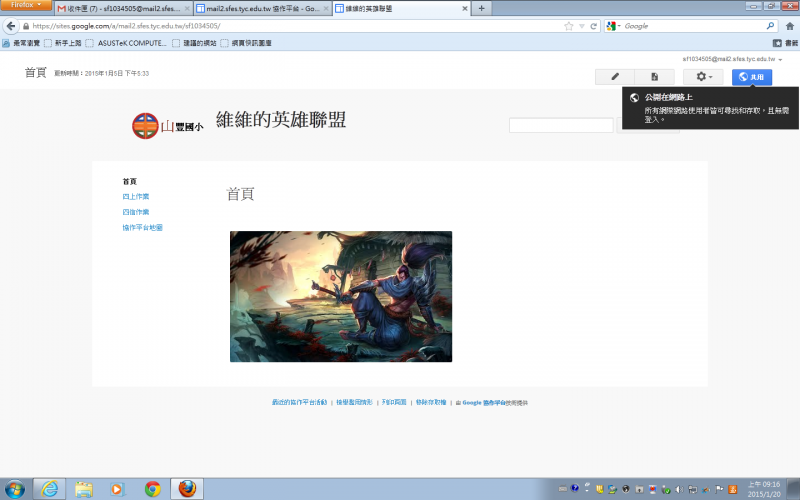Click the orange tray icon beside the clock
Screen dimensions: 800x500
[x=733, y=489]
